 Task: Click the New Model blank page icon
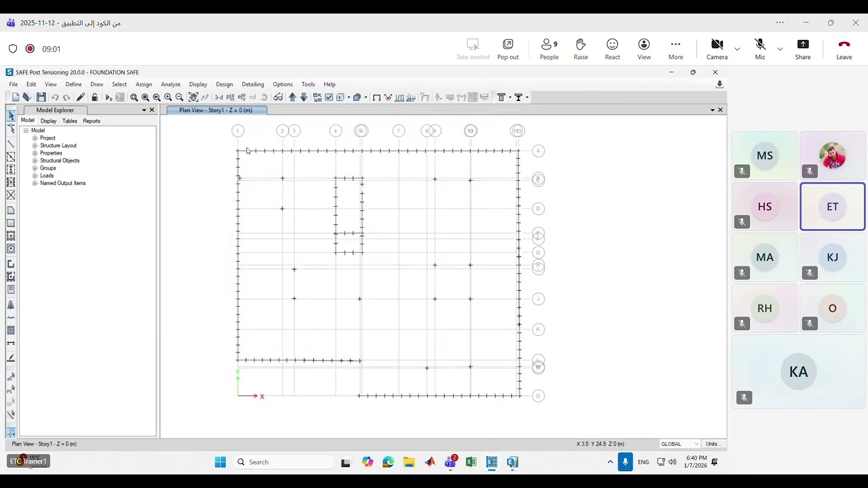16,98
